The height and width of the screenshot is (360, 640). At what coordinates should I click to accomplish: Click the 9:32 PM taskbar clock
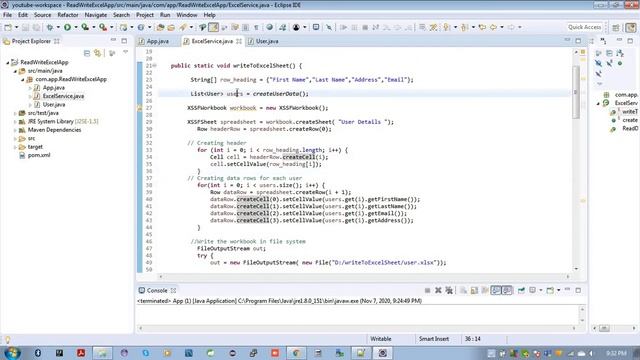(616, 353)
